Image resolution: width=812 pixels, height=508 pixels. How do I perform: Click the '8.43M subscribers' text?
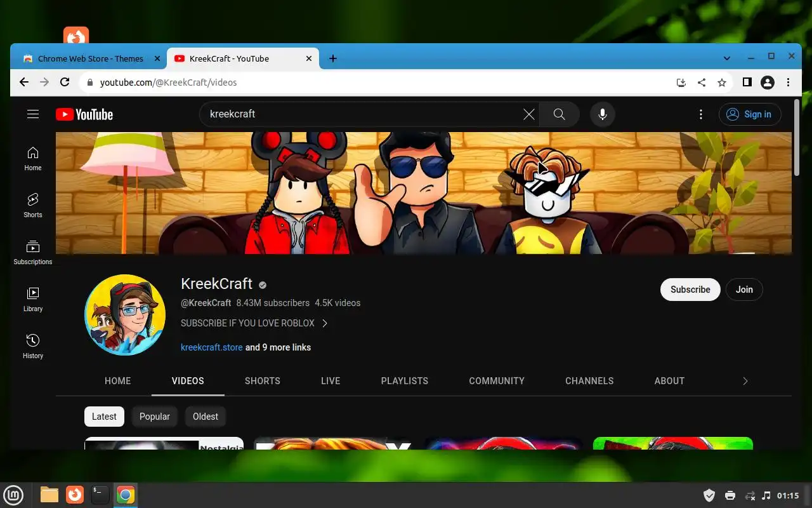click(x=273, y=303)
